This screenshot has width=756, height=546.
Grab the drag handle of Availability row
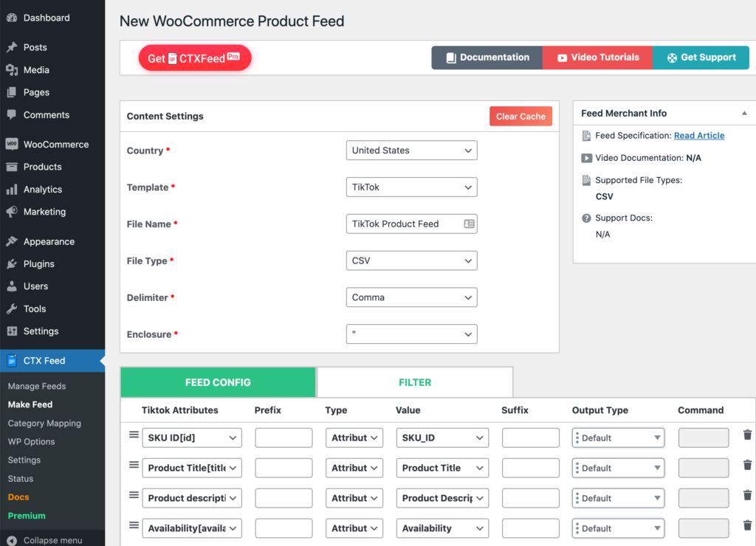(x=134, y=526)
